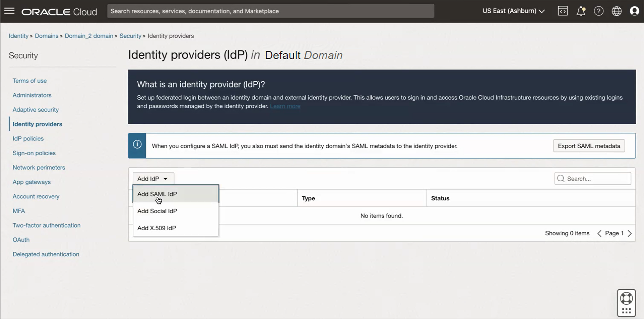
Task: Click the Export SAML metadata button
Action: pyautogui.click(x=589, y=146)
